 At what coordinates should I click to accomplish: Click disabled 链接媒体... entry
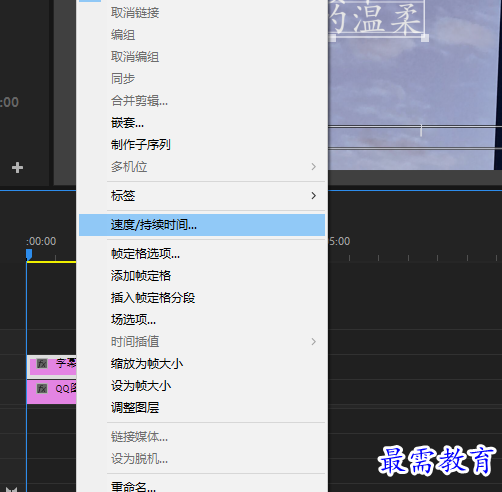click(x=202, y=437)
